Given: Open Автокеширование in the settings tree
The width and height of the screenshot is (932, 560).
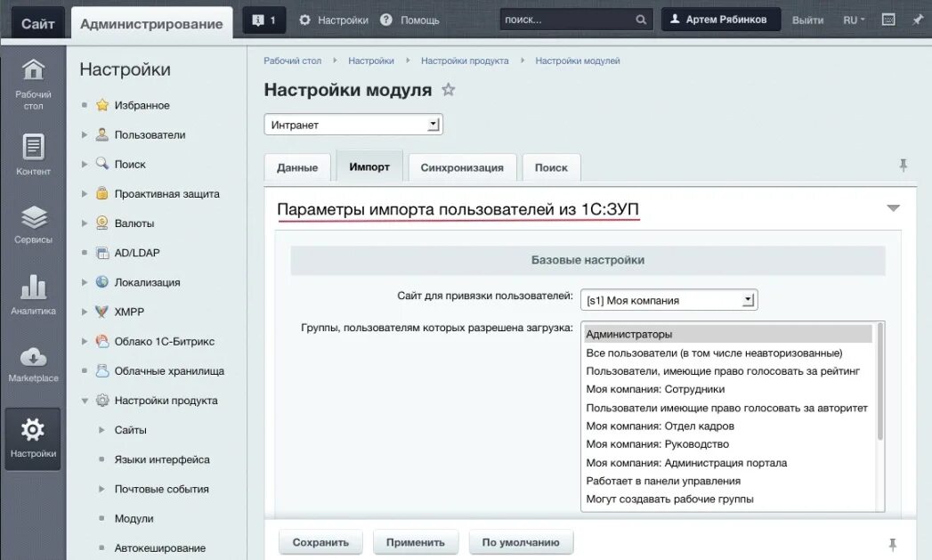Looking at the screenshot, I should point(160,548).
